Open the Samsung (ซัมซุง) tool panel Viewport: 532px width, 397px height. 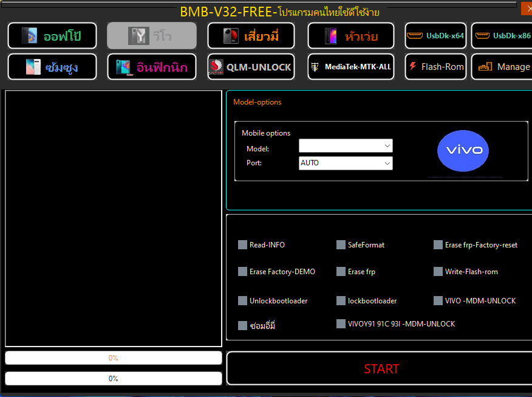pos(52,67)
